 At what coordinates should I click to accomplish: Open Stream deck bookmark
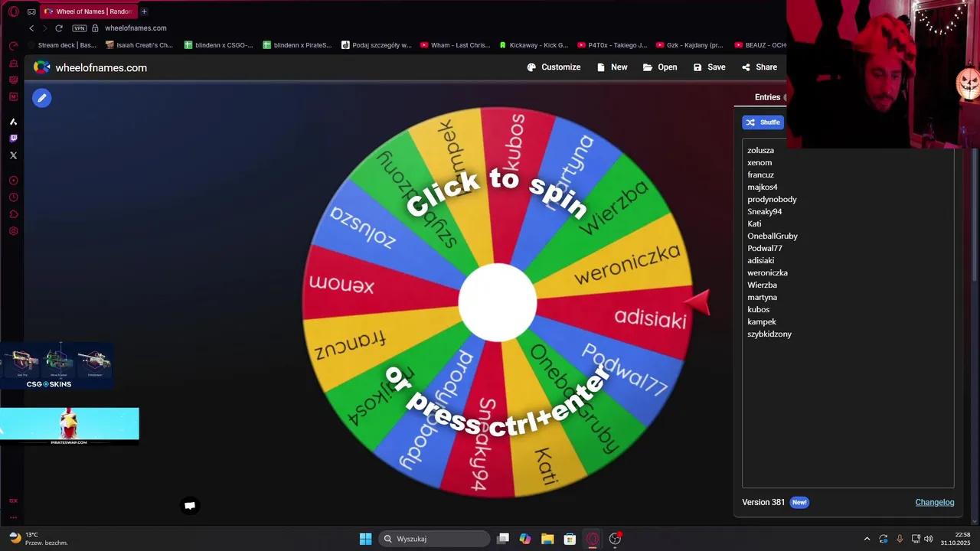(63, 45)
